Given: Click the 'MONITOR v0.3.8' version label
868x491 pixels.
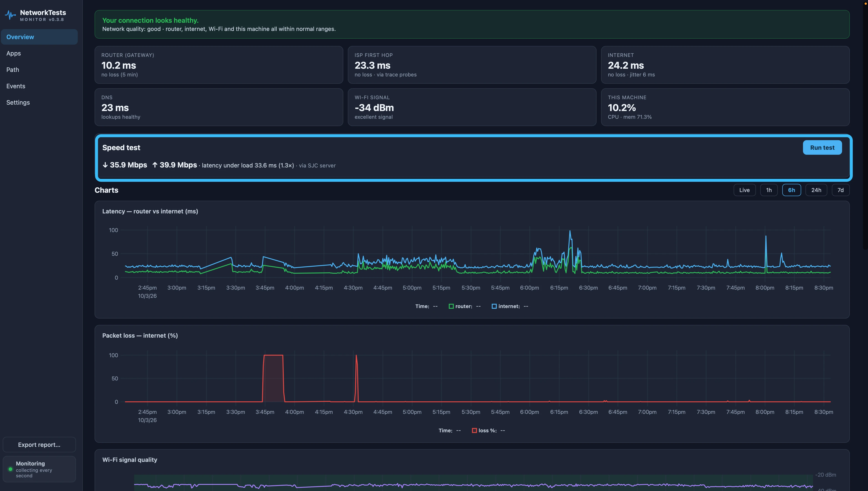Looking at the screenshot, I should 42,20.
